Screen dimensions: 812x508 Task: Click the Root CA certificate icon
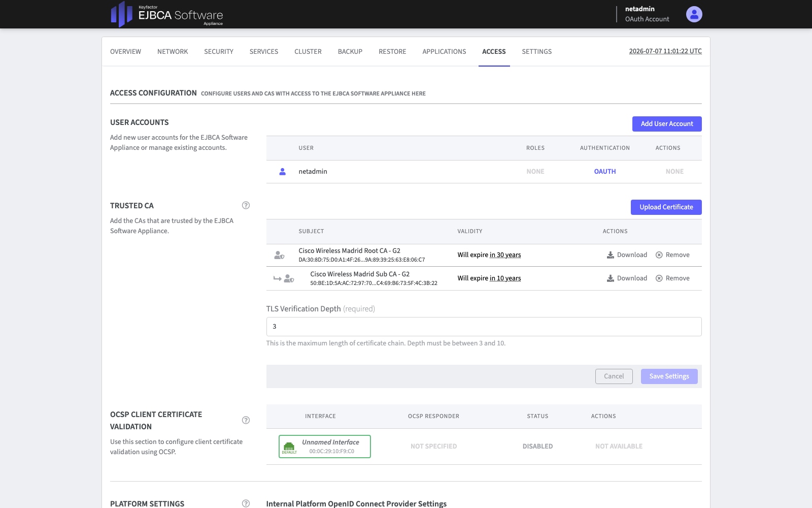[x=279, y=255]
